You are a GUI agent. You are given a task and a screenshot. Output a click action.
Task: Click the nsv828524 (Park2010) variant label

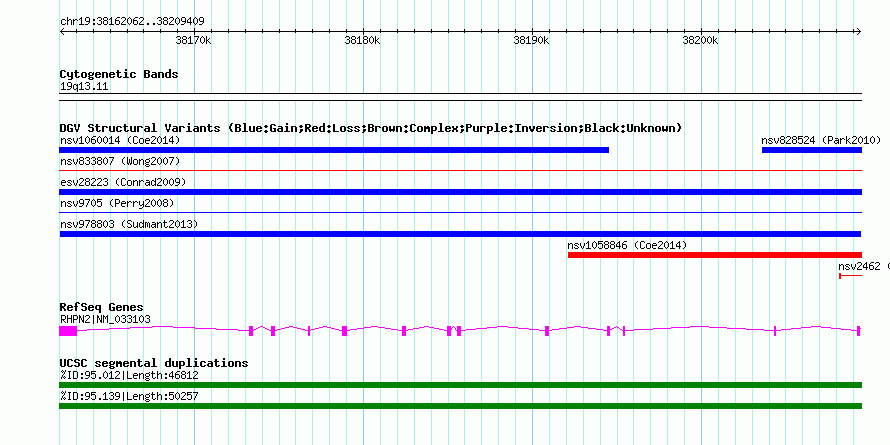tap(821, 140)
